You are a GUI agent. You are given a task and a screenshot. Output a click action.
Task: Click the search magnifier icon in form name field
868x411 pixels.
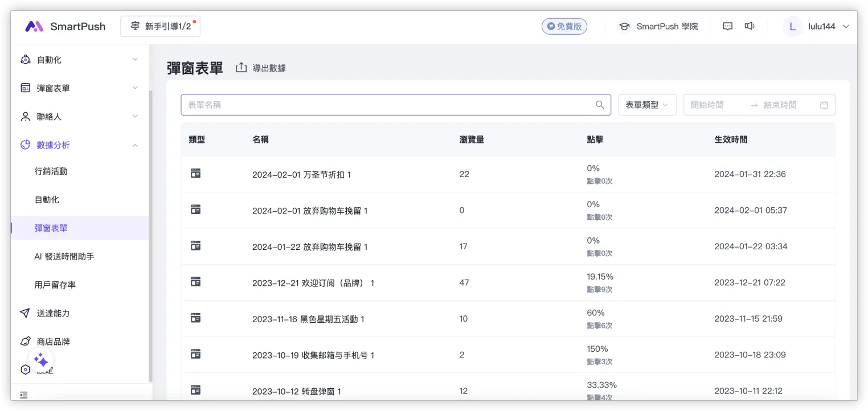(599, 105)
